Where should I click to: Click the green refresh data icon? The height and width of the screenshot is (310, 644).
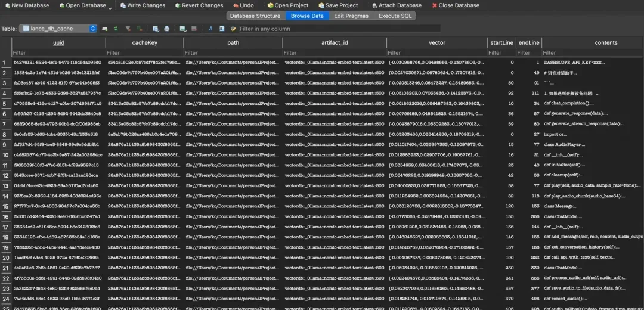(116, 29)
